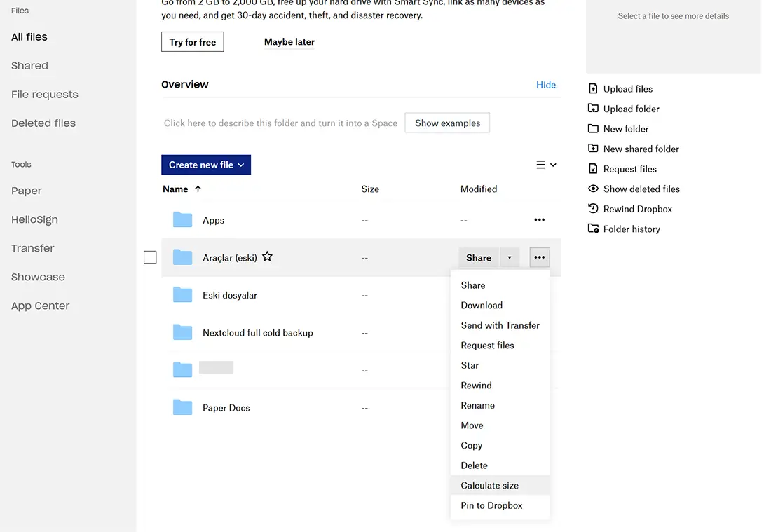The height and width of the screenshot is (532, 771).
Task: Open more options for the Apps folder
Action: click(x=540, y=220)
